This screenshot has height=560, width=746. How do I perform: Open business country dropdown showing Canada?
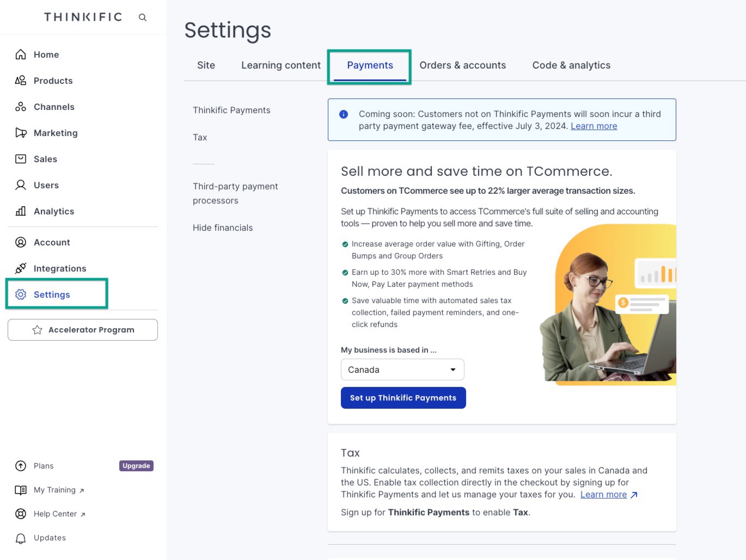tap(402, 370)
